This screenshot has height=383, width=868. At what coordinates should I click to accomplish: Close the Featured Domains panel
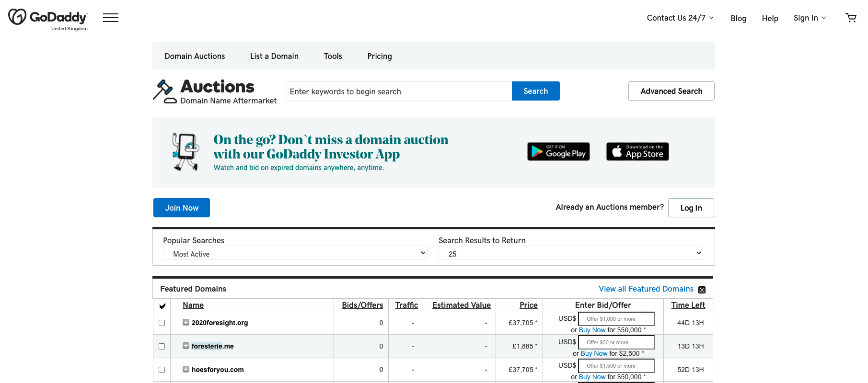point(702,290)
